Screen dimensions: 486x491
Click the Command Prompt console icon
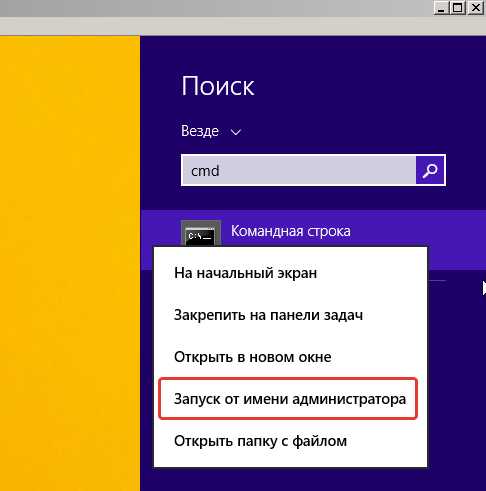tap(200, 234)
